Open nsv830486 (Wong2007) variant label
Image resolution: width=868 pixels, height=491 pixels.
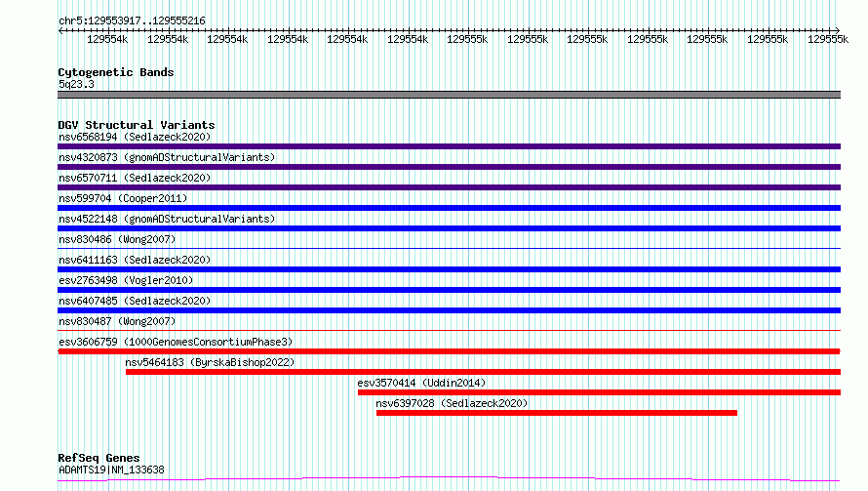coord(117,239)
